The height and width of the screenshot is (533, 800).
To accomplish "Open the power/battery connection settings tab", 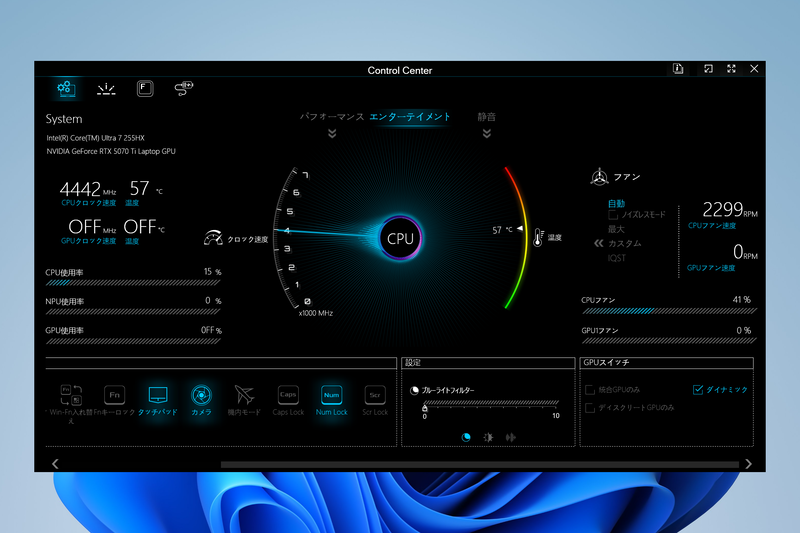I will (184, 88).
